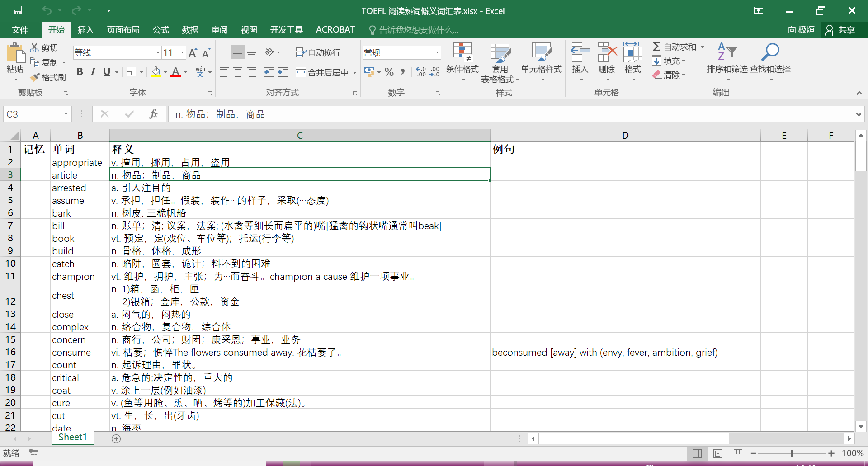This screenshot has width=868, height=466.
Task: Collapse the ribbon with the chevron
Action: tap(859, 93)
